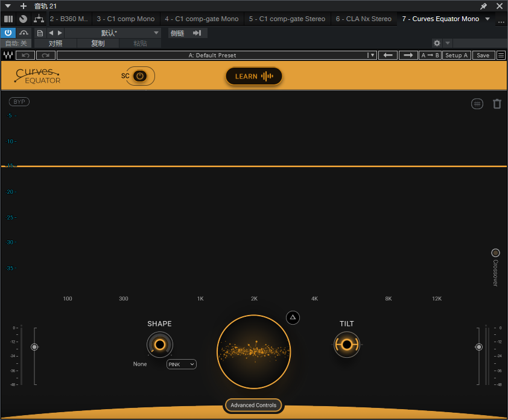Click the 12K frequency label
Image resolution: width=508 pixels, height=420 pixels.
(437, 299)
